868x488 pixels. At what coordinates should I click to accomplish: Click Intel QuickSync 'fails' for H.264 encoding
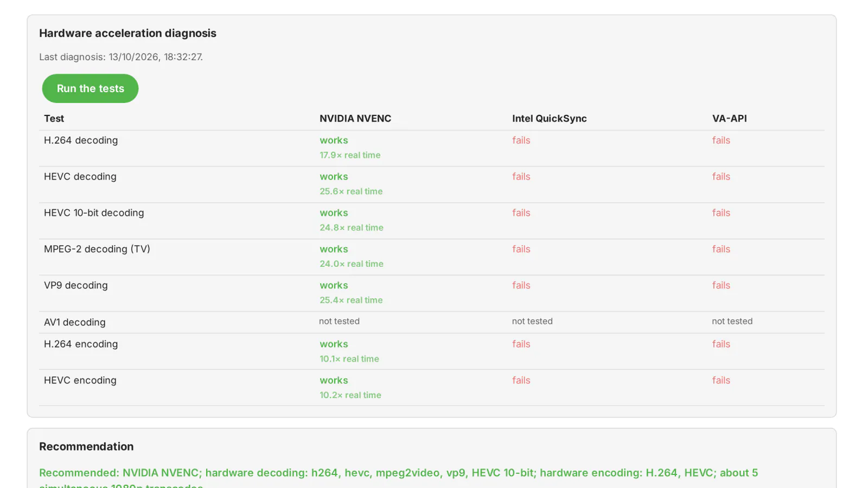[x=521, y=344]
